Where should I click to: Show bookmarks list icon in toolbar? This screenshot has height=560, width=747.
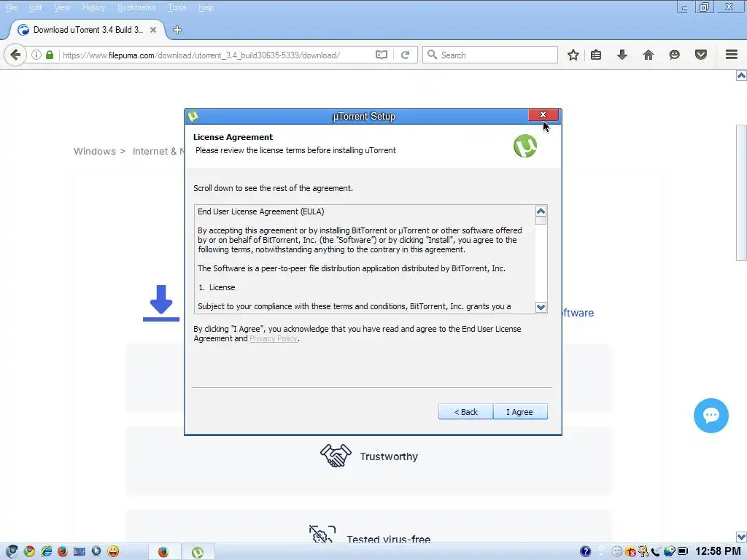point(596,55)
